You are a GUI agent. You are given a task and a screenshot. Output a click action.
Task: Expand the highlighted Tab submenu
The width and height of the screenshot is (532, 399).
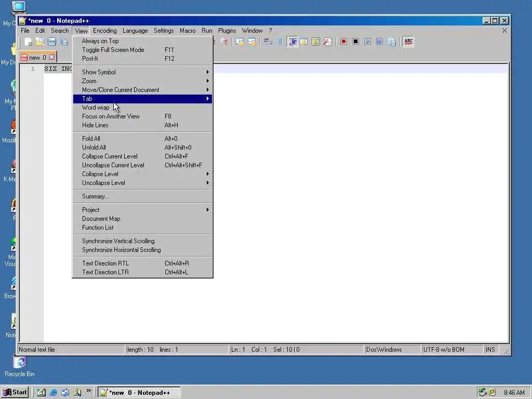[x=143, y=99]
